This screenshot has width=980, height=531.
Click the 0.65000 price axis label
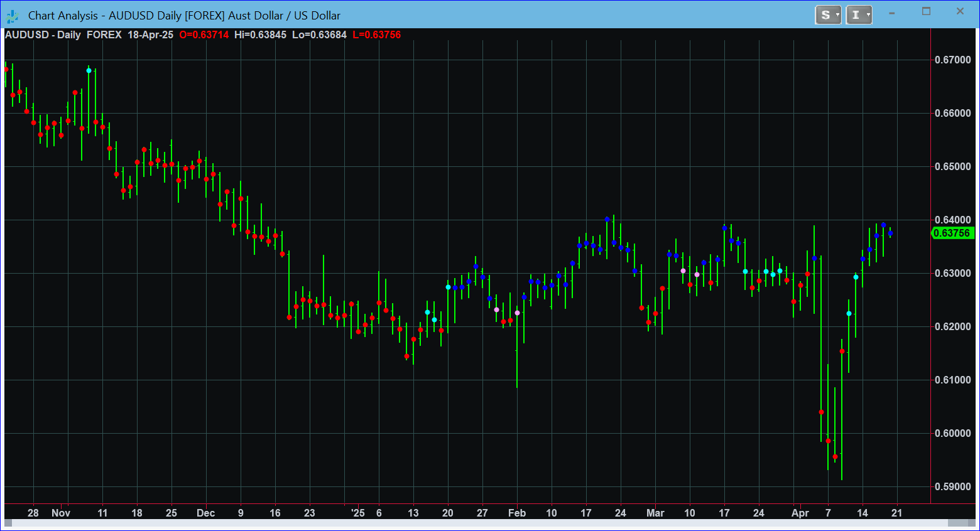click(953, 167)
